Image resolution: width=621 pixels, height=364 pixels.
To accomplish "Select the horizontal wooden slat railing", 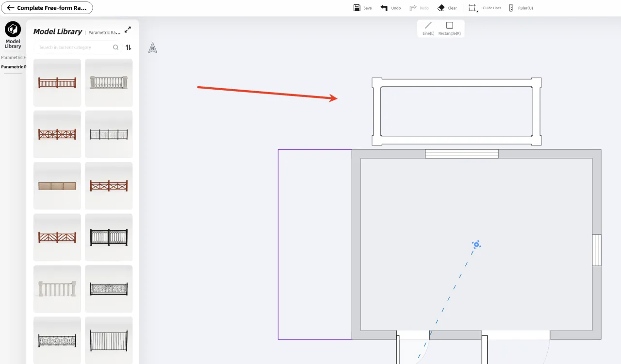I will (57, 186).
